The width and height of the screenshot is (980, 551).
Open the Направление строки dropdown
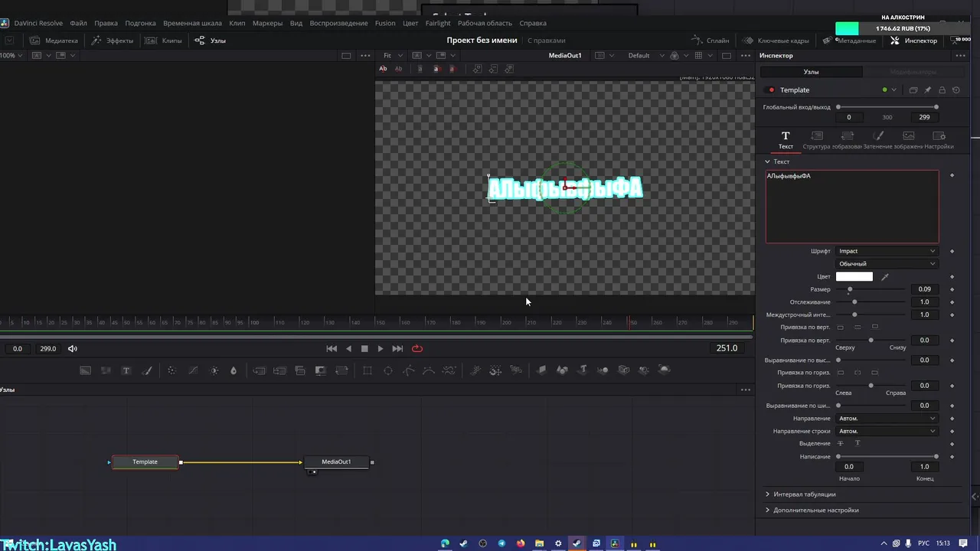[x=887, y=431]
